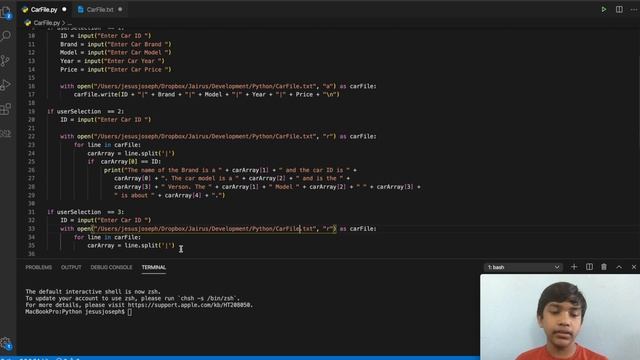Screen dimensions: 640x360
Task: Click the print statement on line 26
Action: pyautogui.click(x=230, y=170)
